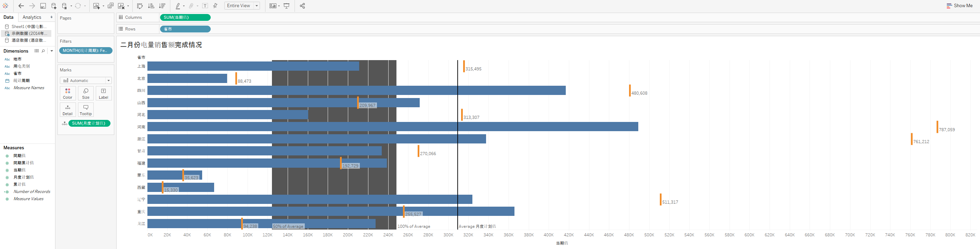The image size is (980, 249).
Task: Select the 同期累计值 measure
Action: [x=24, y=163]
